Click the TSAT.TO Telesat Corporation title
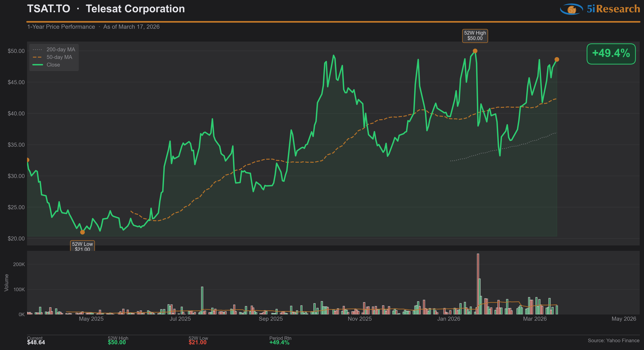 106,9
